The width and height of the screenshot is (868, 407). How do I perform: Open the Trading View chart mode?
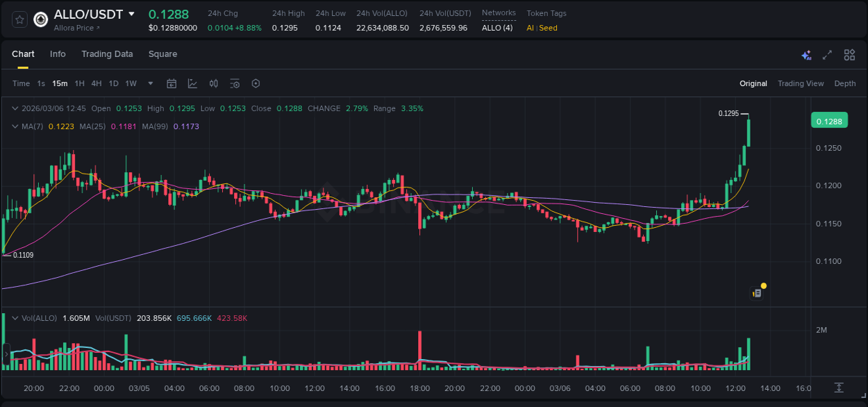801,83
